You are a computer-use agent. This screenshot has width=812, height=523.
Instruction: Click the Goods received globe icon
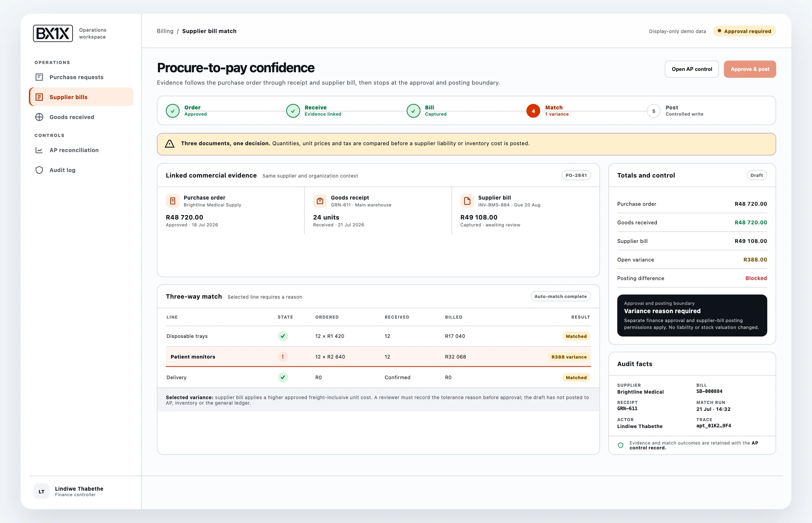pyautogui.click(x=39, y=117)
